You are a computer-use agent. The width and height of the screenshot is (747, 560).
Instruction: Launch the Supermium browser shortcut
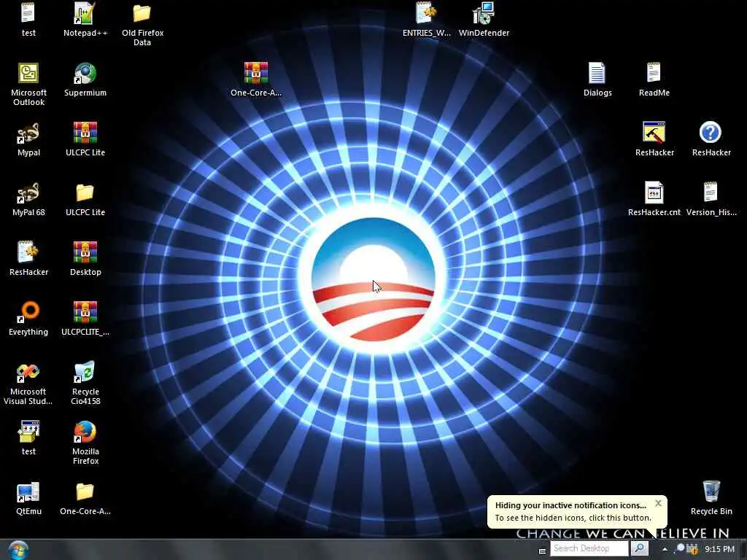[85, 79]
